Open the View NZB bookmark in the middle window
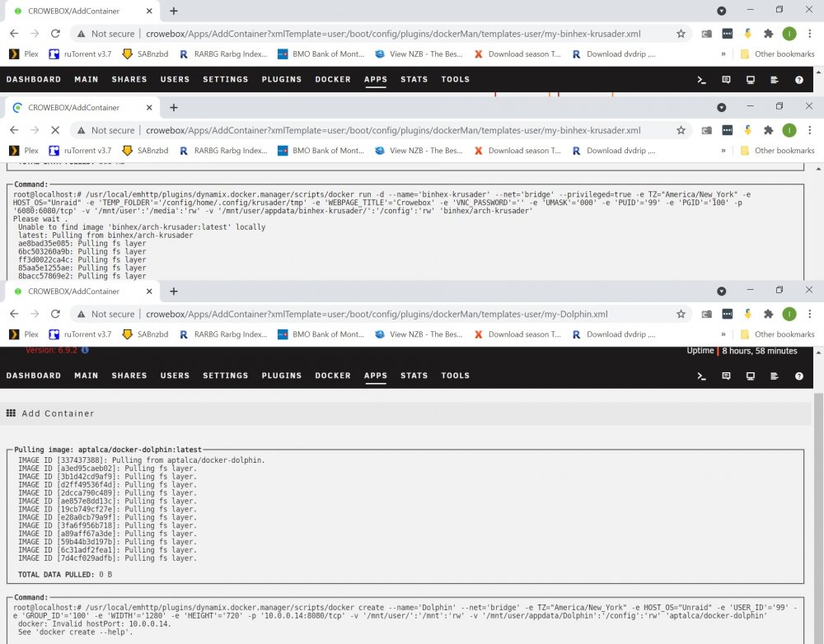 click(x=419, y=151)
